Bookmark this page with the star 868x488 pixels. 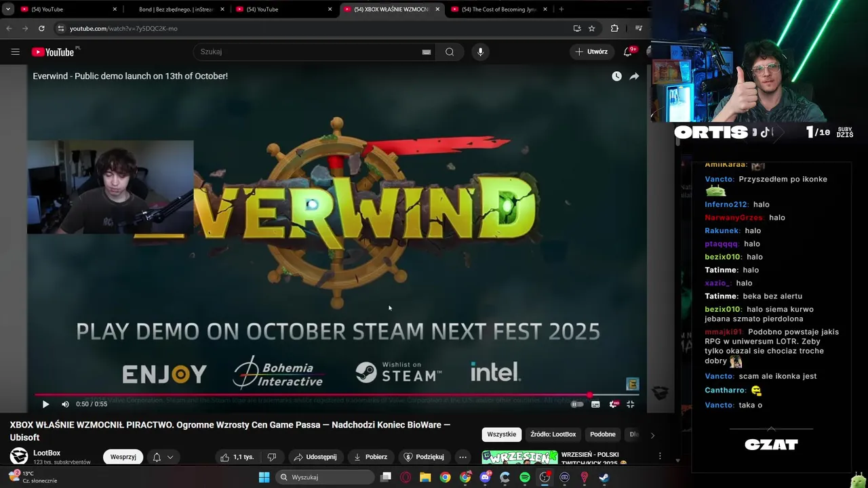(x=592, y=28)
